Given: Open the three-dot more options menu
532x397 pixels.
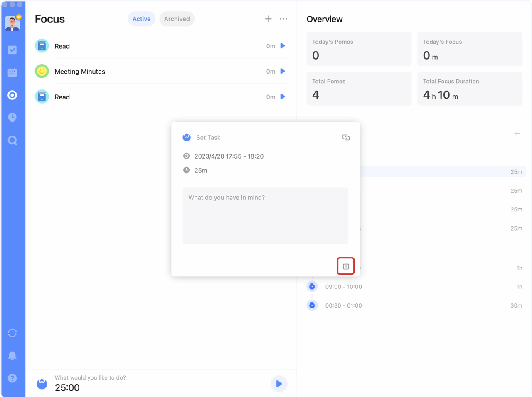Looking at the screenshot, I should click(x=283, y=19).
